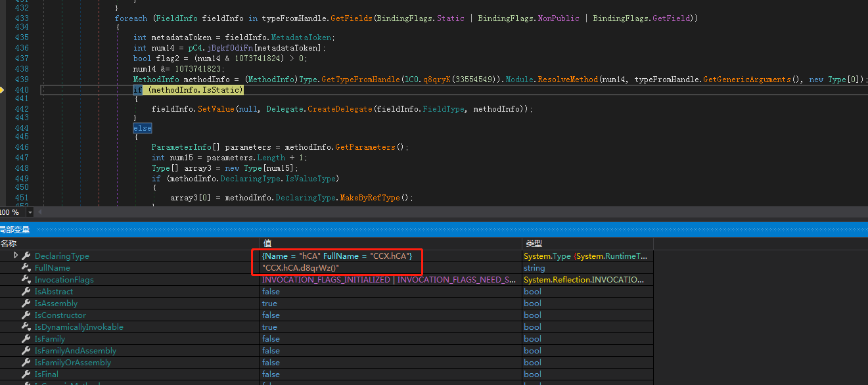The width and height of the screenshot is (868, 385).
Task: Click line number 440 in the gutter
Action: point(21,89)
